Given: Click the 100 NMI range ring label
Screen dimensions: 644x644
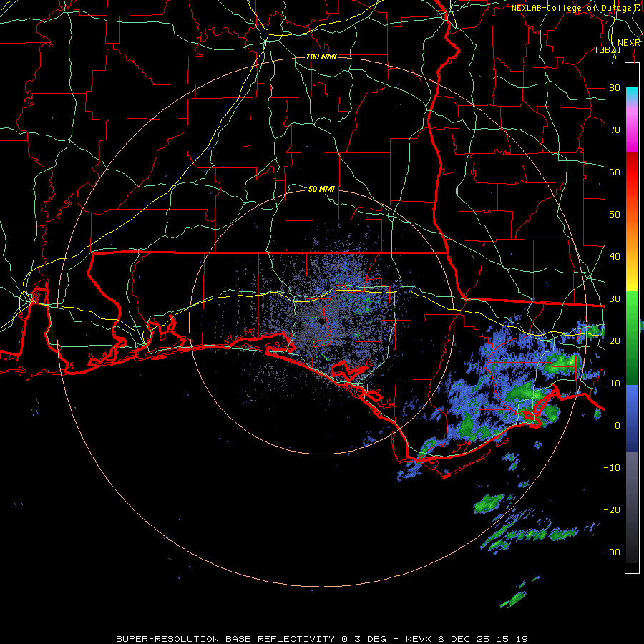Looking at the screenshot, I should [x=321, y=57].
